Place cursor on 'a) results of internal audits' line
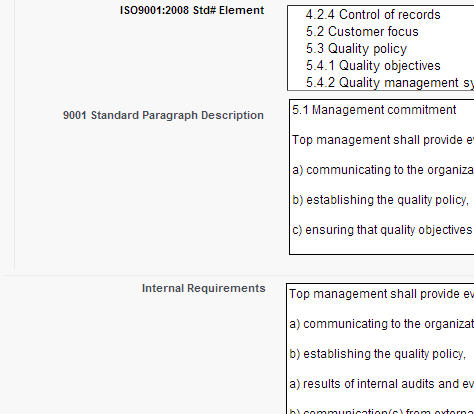The image size is (474, 414). click(x=381, y=384)
